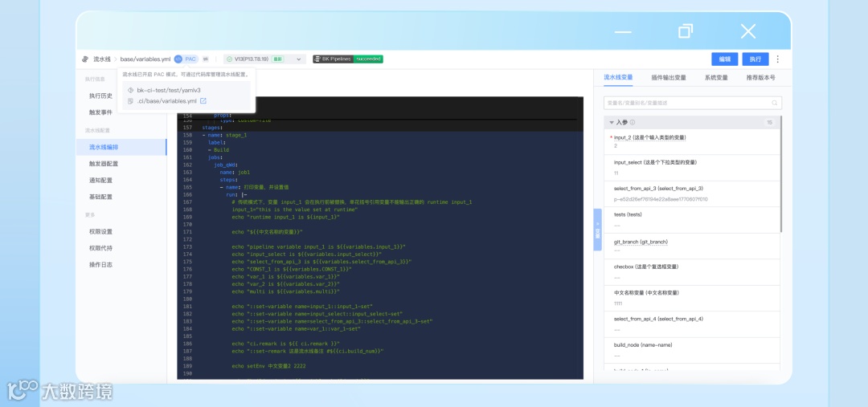
Task: Open the external link icon beside .ci/base/variables.yml
Action: (203, 101)
